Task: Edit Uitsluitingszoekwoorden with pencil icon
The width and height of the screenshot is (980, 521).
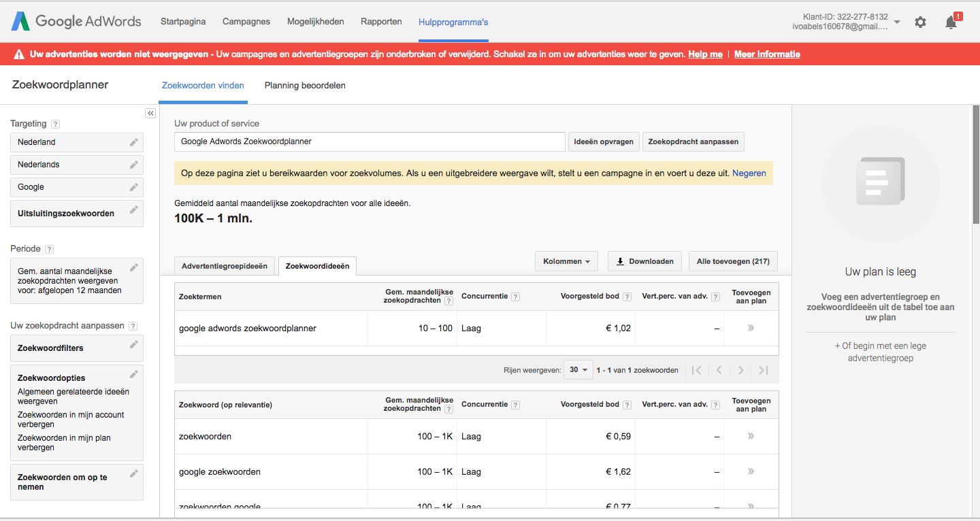Action: pyautogui.click(x=133, y=209)
